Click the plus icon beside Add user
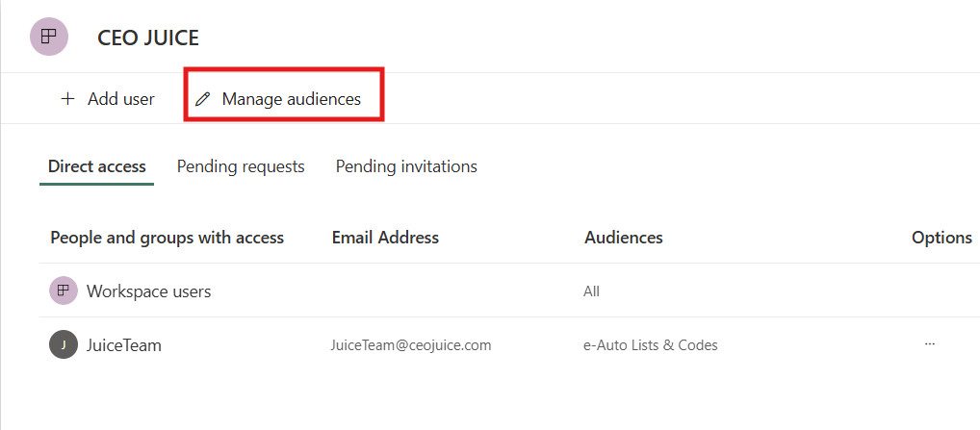980x430 pixels. (67, 99)
